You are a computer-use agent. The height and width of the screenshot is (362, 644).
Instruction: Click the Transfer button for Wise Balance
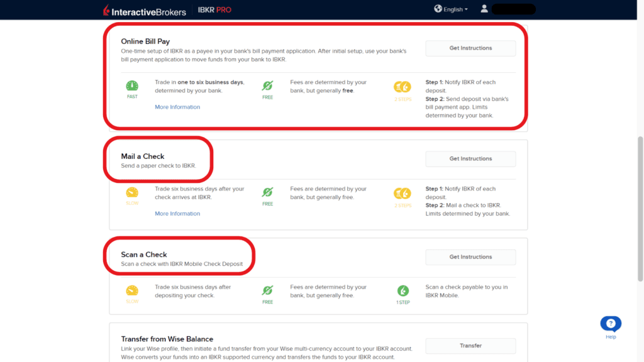(x=470, y=346)
